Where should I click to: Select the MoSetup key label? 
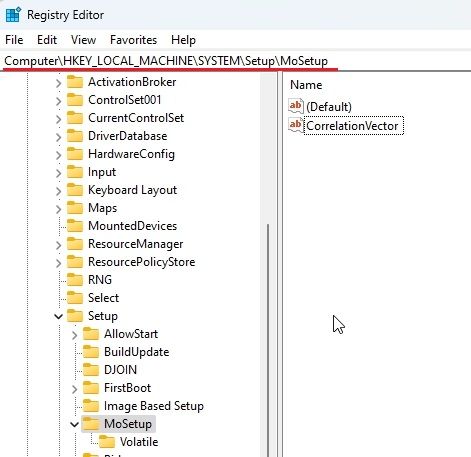[x=128, y=424]
